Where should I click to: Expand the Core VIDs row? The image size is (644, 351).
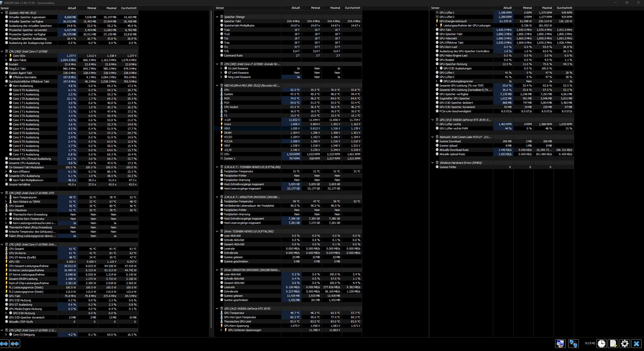[6, 56]
